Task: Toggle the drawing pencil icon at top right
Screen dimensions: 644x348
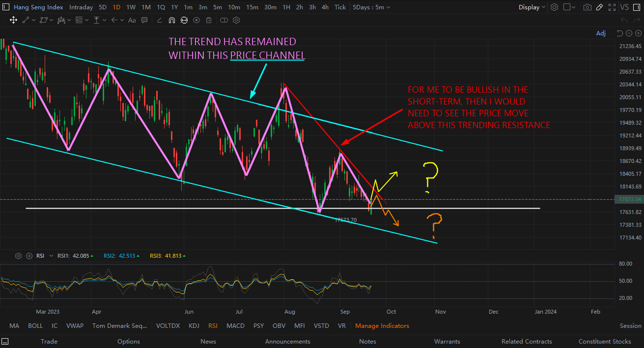Action: (599, 7)
